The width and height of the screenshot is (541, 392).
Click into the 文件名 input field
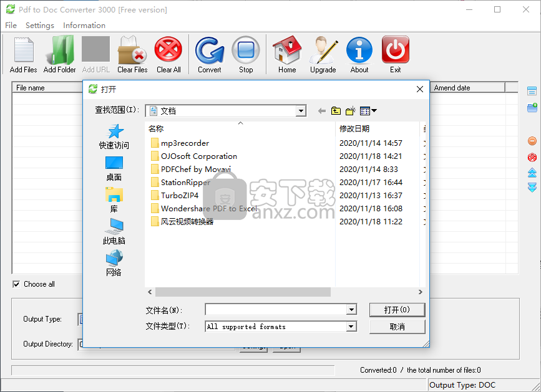(276, 310)
